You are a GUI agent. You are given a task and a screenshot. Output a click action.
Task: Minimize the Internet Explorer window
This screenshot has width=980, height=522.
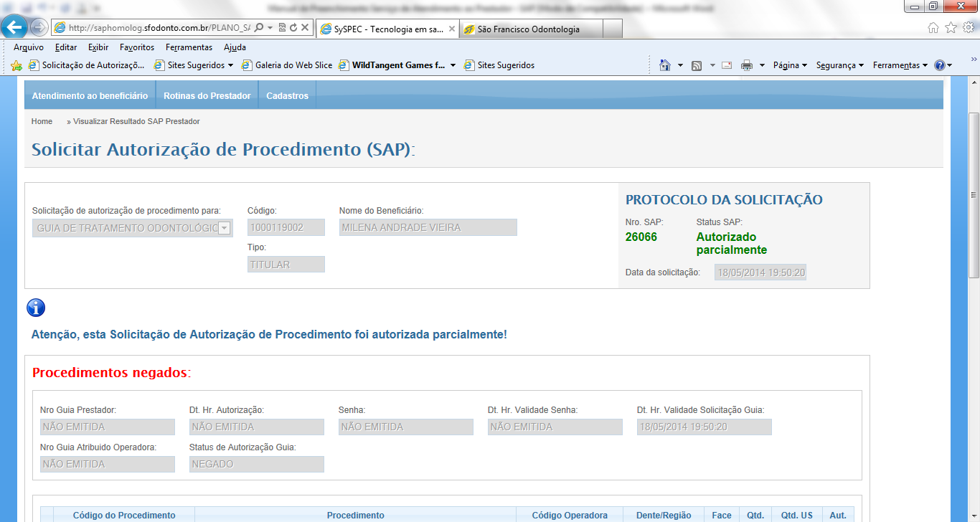click(x=913, y=6)
